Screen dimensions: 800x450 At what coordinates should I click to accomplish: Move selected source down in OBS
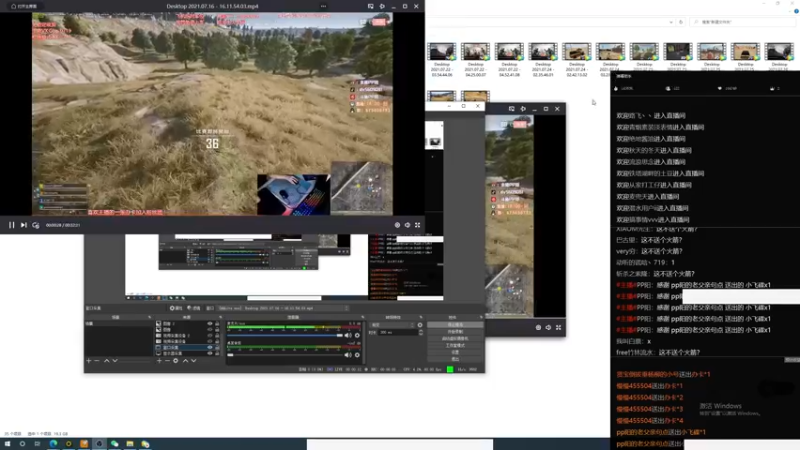(193, 361)
